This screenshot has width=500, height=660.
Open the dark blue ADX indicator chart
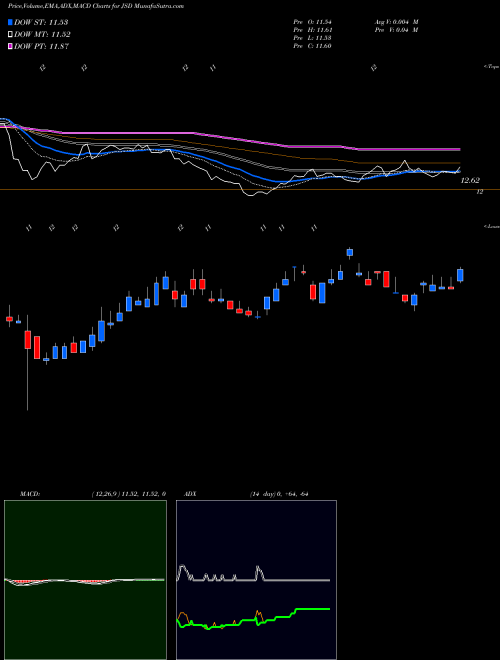pos(256,580)
